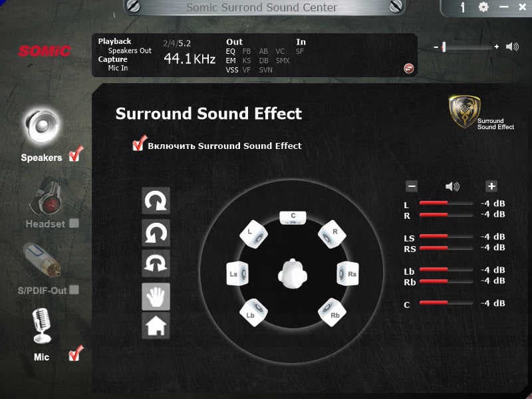Select the S/PDIF-Out connector icon
532x399 pixels.
(x=42, y=259)
